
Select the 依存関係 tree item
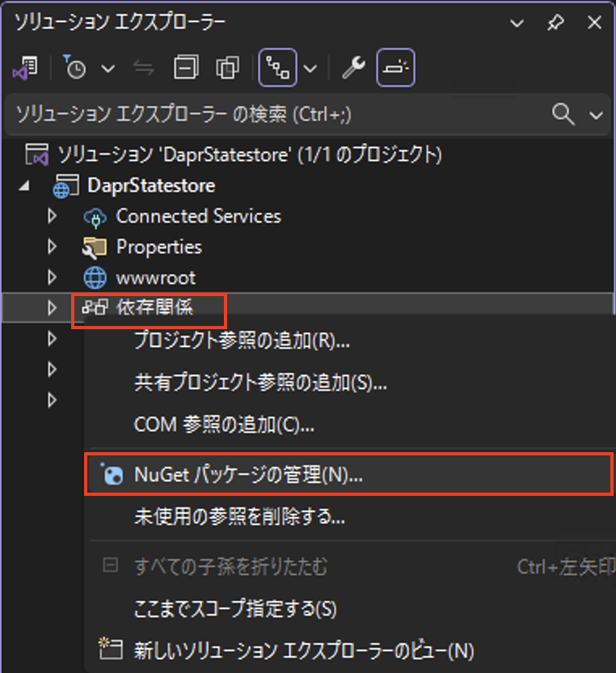pos(154,307)
